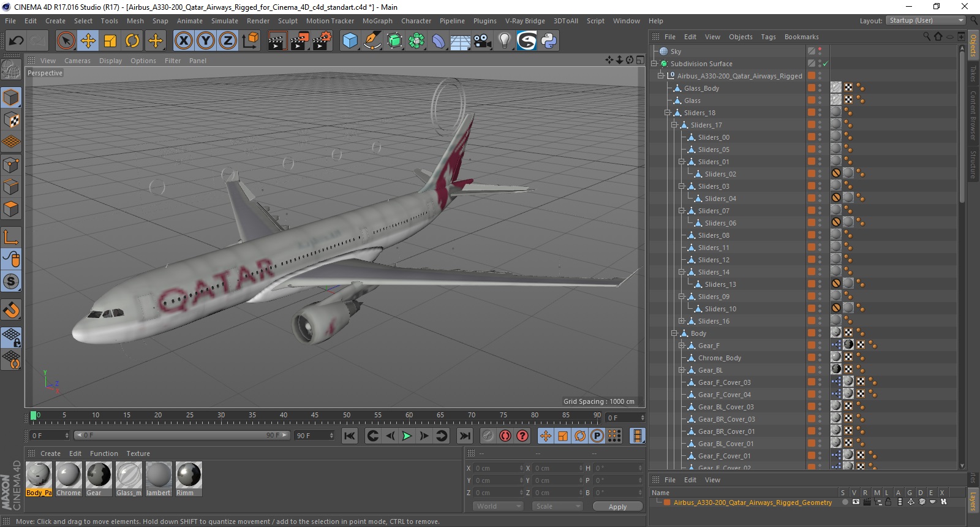Click the start frame field 0 F
Image resolution: width=980 pixels, height=527 pixels.
click(50, 436)
